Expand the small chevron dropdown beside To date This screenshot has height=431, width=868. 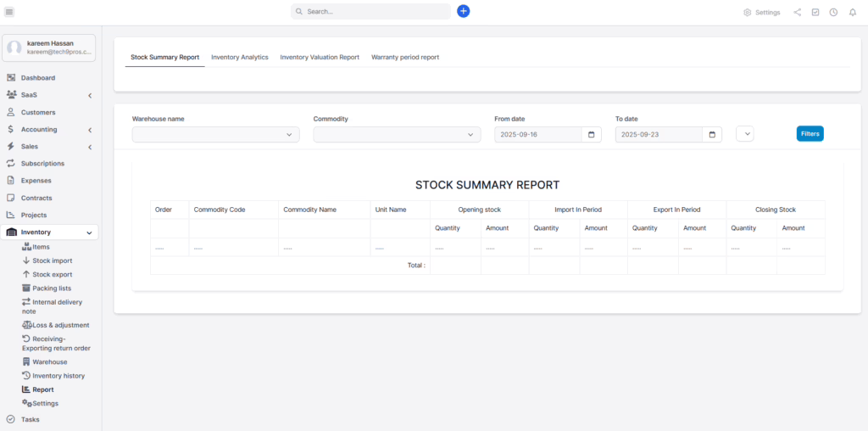pyautogui.click(x=745, y=134)
